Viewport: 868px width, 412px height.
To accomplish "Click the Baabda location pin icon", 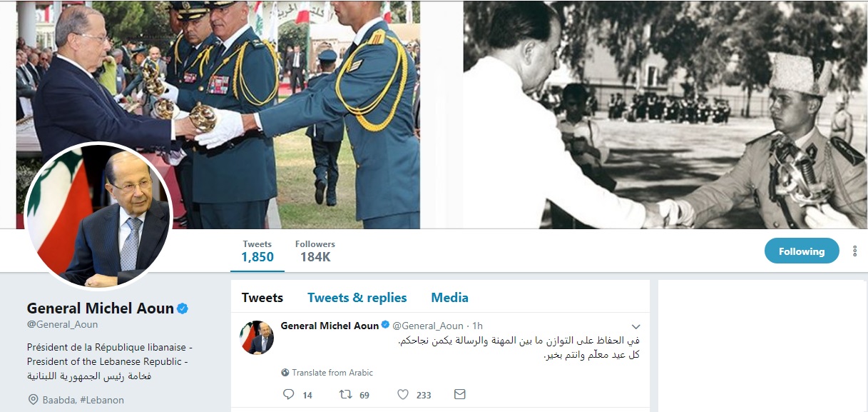I will coord(33,399).
